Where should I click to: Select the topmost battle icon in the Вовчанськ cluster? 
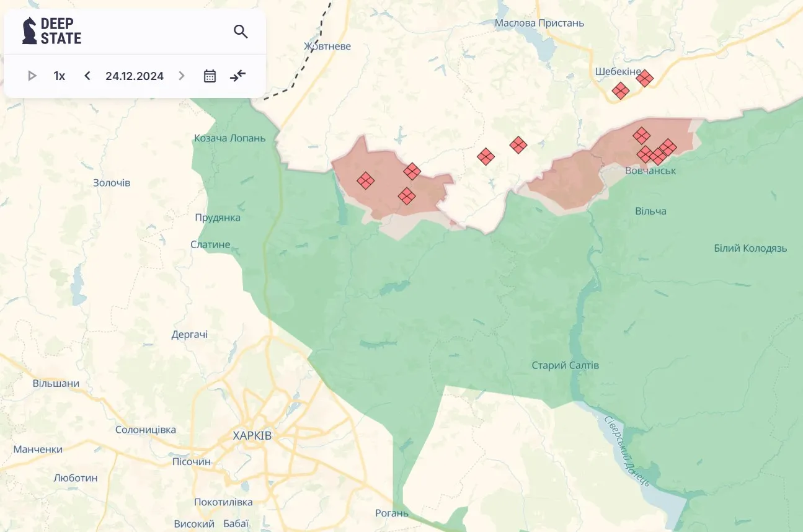642,135
